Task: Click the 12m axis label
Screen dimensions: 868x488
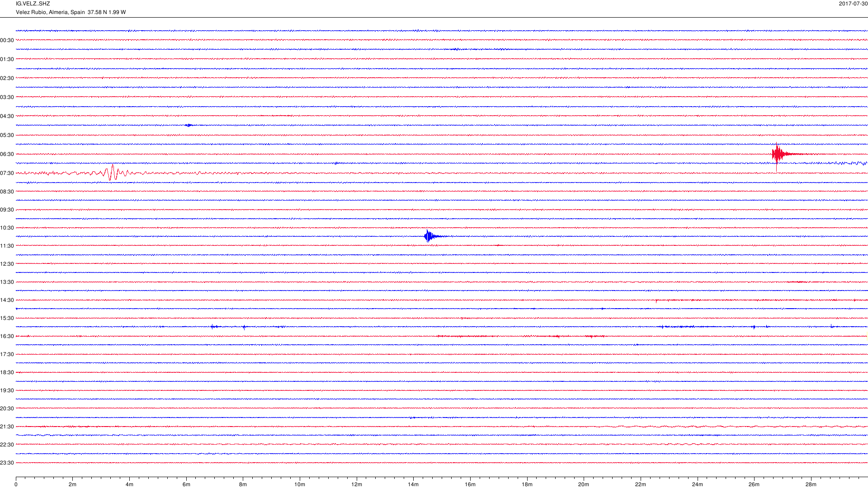Action: pyautogui.click(x=357, y=484)
